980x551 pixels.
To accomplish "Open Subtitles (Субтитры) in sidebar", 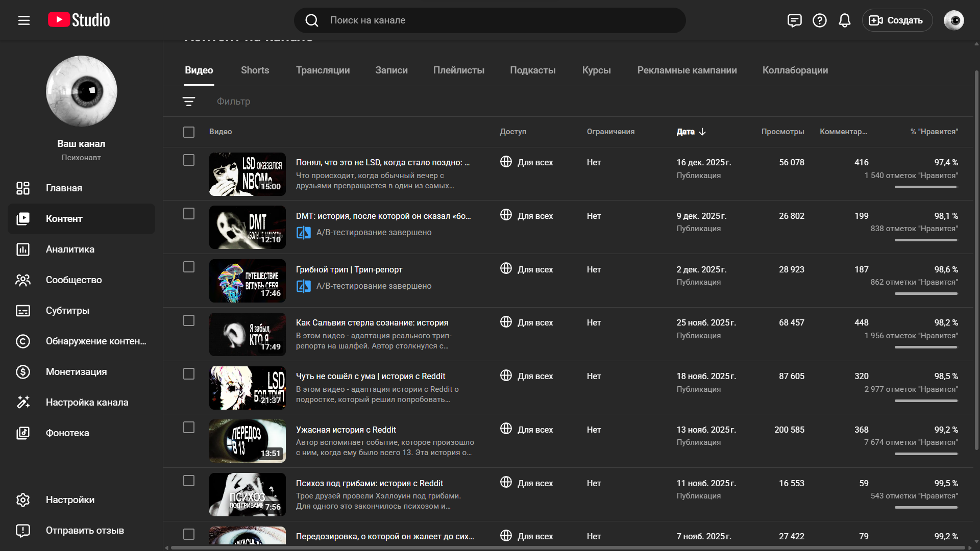I will click(67, 311).
